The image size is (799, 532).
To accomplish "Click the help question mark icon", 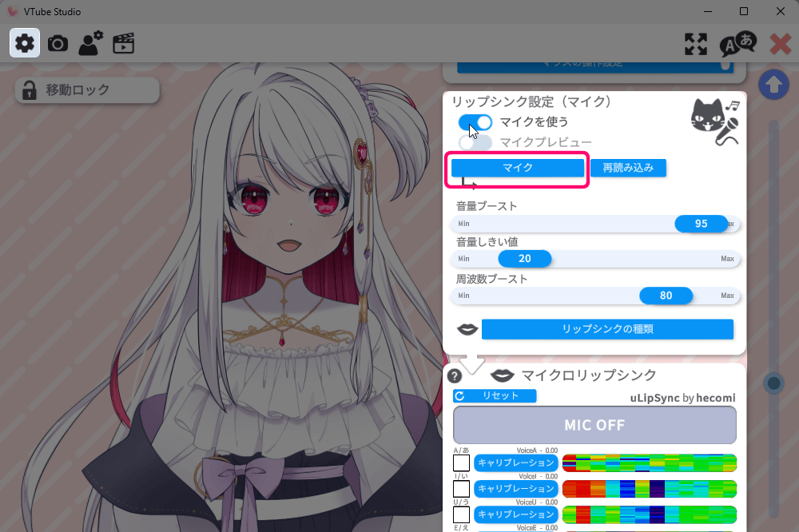I will 455,376.
